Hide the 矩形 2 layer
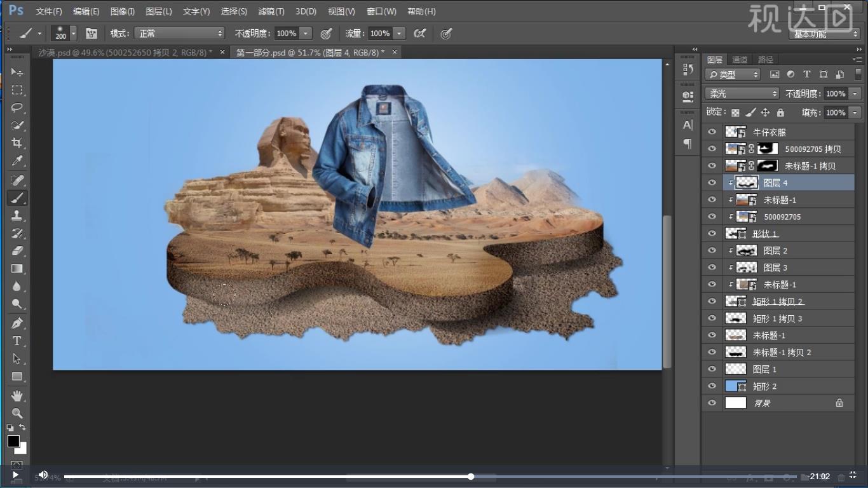The image size is (868, 488). click(x=712, y=386)
